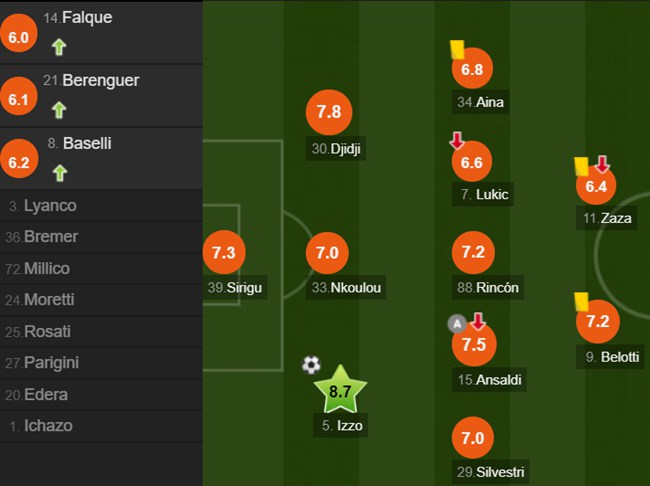The width and height of the screenshot is (650, 486).
Task: Click the green arrow under Berenguer
Action: tap(59, 108)
